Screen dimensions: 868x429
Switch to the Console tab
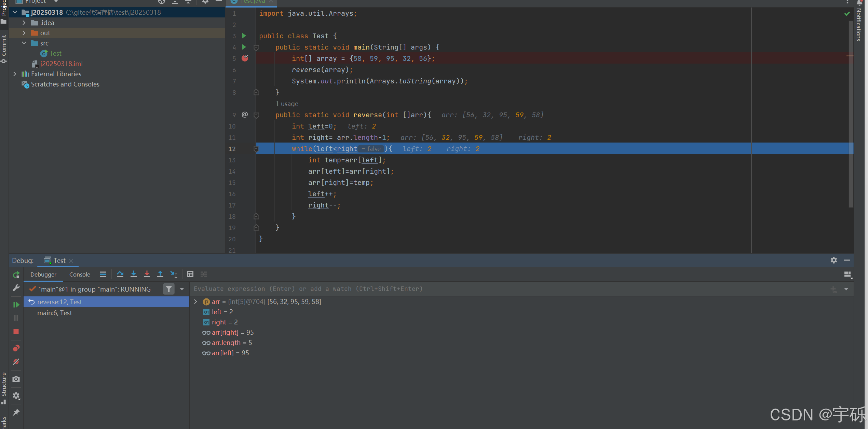pos(80,274)
